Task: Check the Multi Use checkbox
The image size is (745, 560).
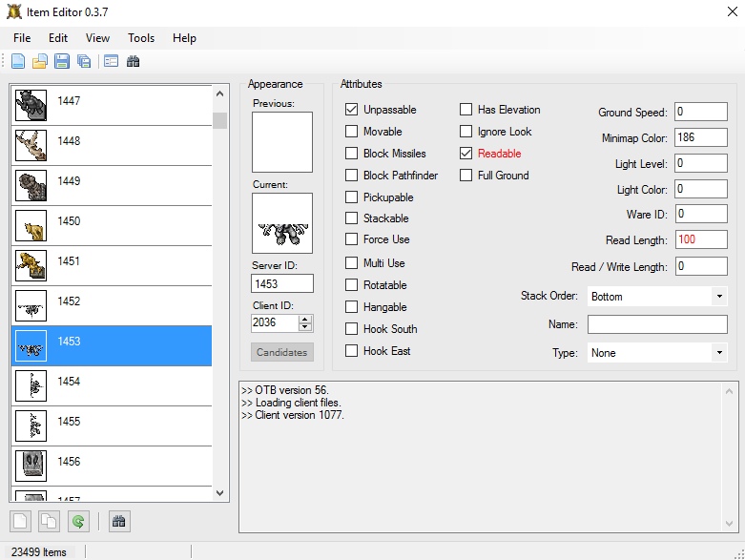Action: pyautogui.click(x=352, y=262)
